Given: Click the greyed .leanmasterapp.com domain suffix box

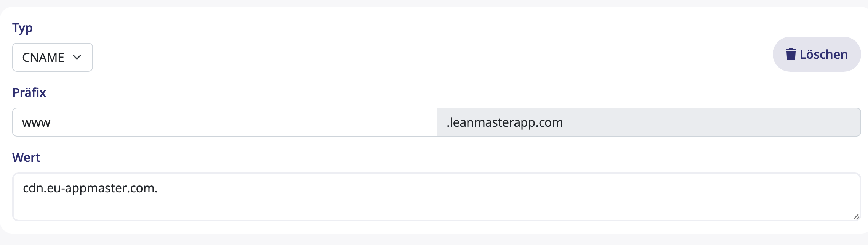Looking at the screenshot, I should click(649, 122).
